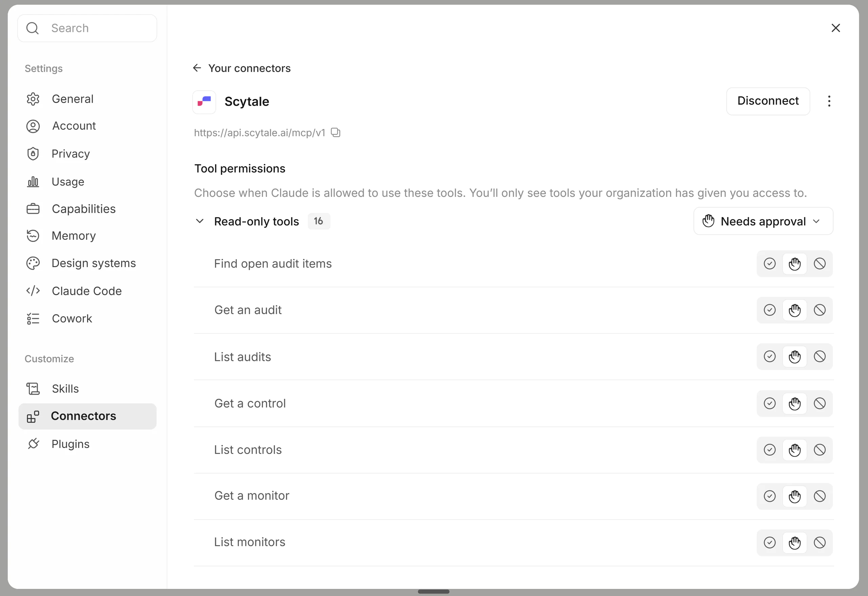
Task: Set List controls to always allow
Action: pyautogui.click(x=770, y=450)
